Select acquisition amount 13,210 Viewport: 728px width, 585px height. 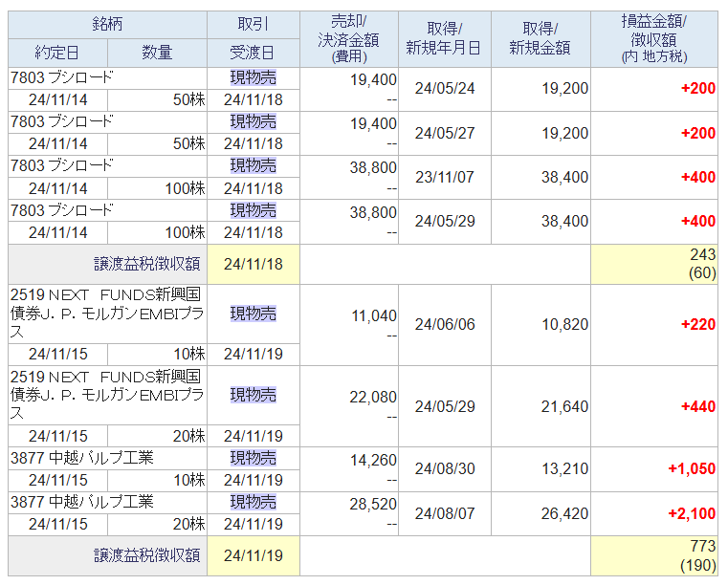tap(564, 469)
